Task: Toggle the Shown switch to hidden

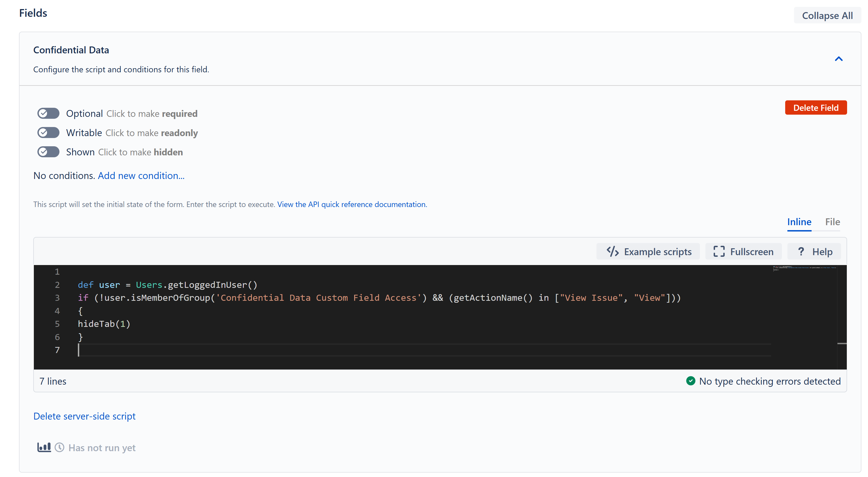Action: pyautogui.click(x=48, y=152)
